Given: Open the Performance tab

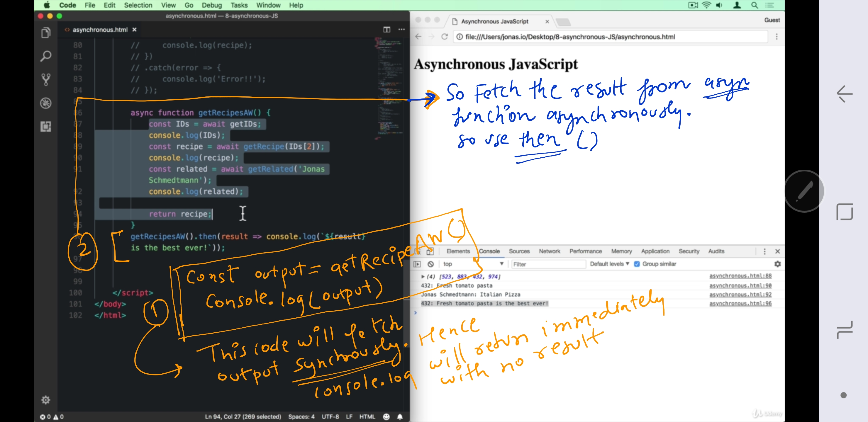Looking at the screenshot, I should [585, 251].
